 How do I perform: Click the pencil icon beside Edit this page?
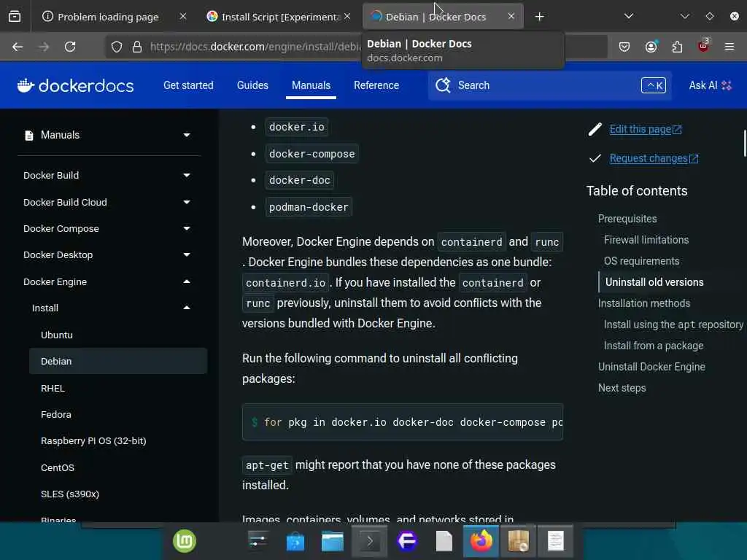595,130
